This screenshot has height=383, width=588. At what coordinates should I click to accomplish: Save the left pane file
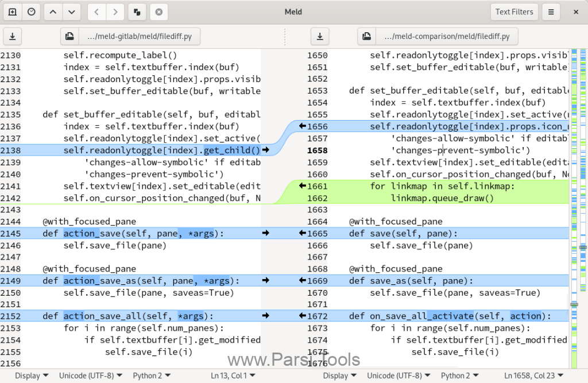click(13, 36)
